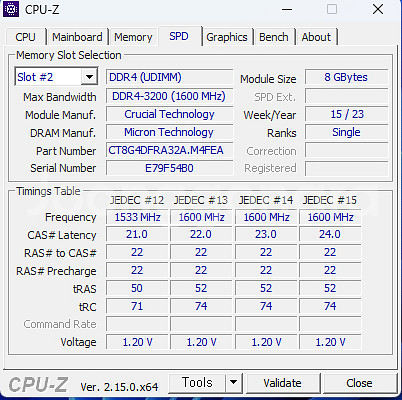Click the JEDEC #12 RAS# to CAS# 22 cell

pyautogui.click(x=137, y=252)
